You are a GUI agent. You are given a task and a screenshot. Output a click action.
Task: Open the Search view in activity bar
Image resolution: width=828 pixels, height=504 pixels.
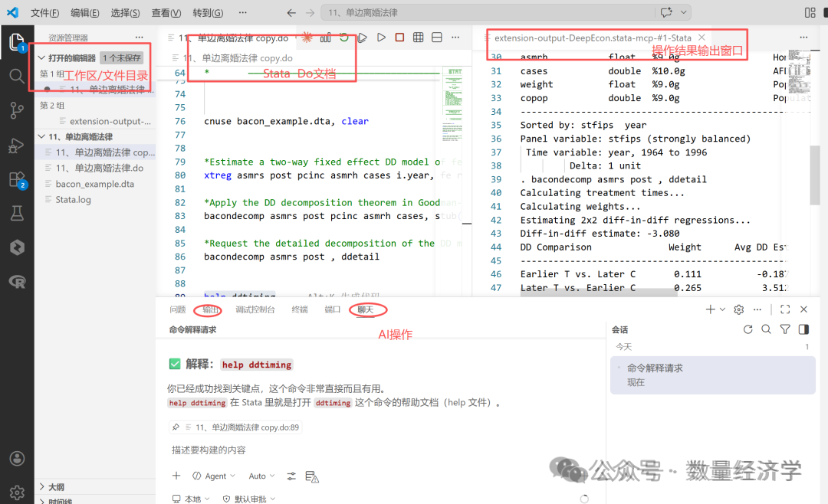pos(16,76)
